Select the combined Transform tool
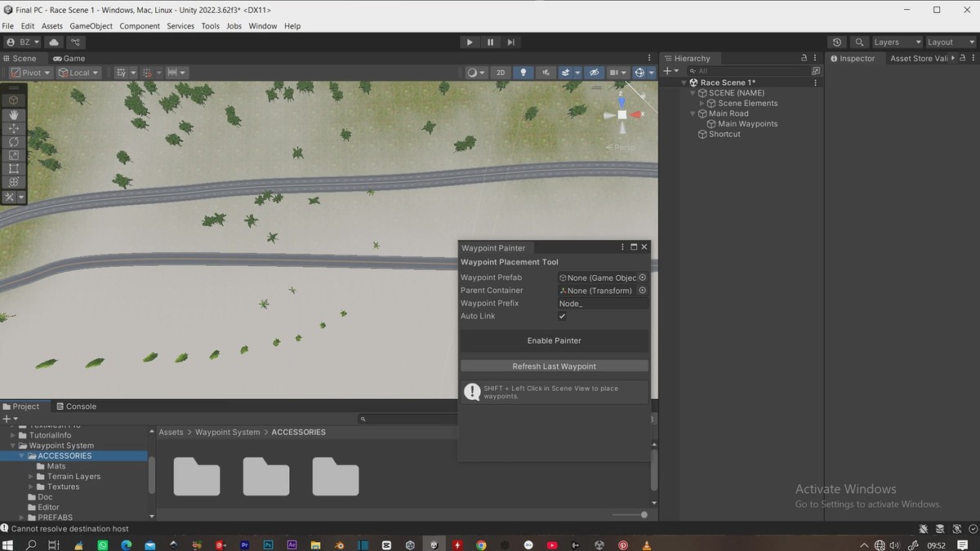Viewport: 980px width, 551px height. pyautogui.click(x=14, y=182)
